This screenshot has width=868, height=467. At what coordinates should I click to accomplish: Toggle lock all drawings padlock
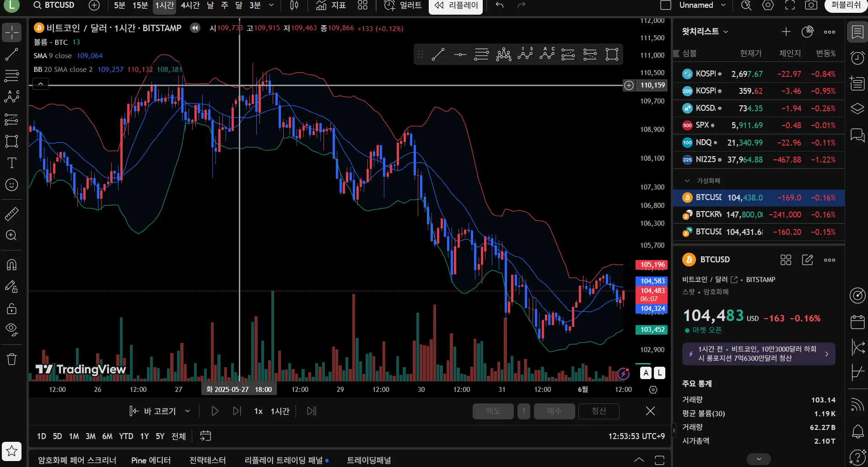point(12,309)
